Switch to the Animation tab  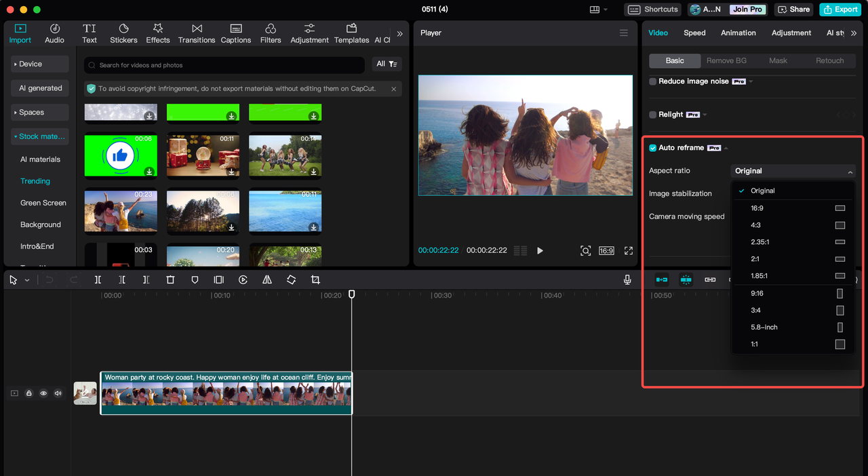[x=738, y=33]
